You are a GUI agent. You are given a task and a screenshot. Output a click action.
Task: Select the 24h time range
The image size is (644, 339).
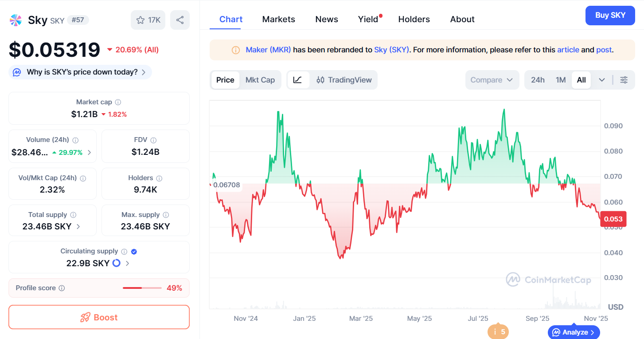[538, 80]
